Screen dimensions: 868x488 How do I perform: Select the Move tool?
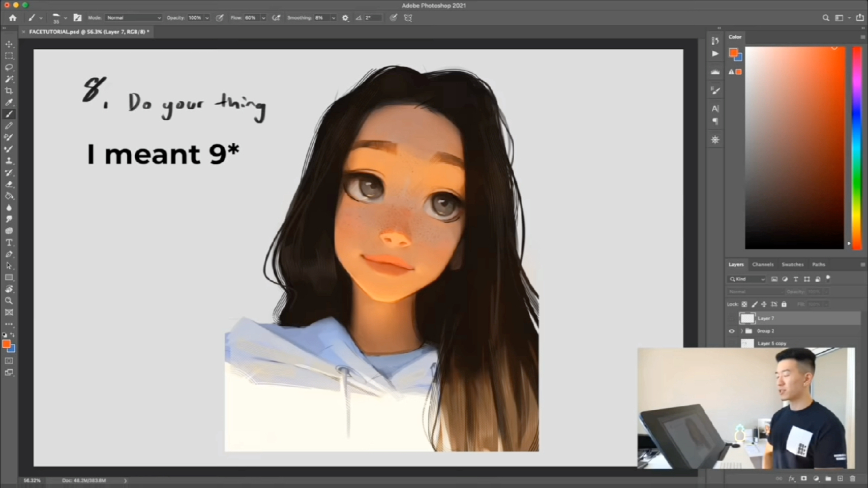point(9,44)
